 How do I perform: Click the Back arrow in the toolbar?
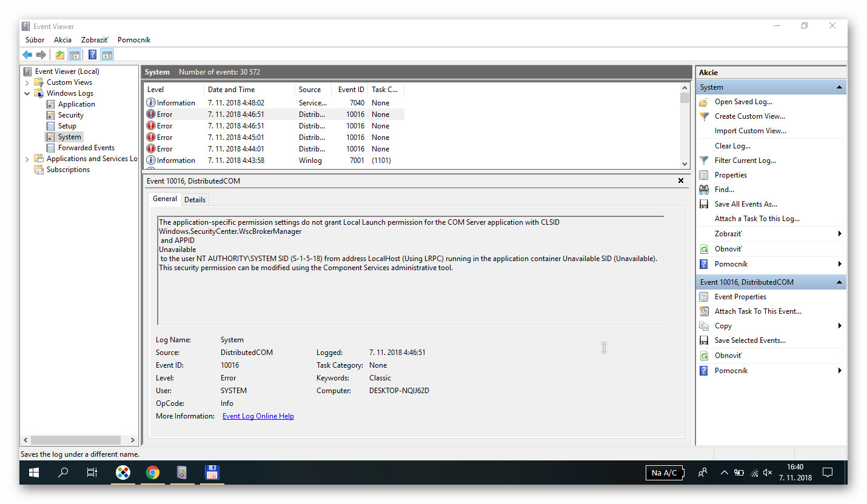click(x=27, y=55)
